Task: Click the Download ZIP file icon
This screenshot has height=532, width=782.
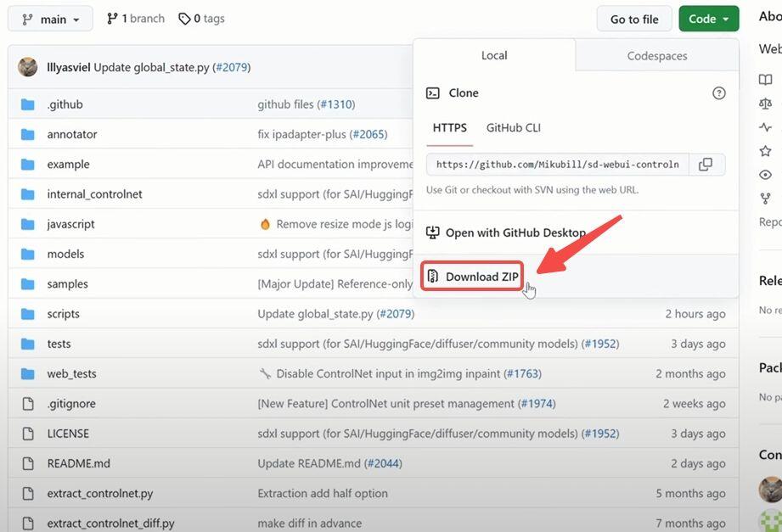Action: [x=433, y=277]
